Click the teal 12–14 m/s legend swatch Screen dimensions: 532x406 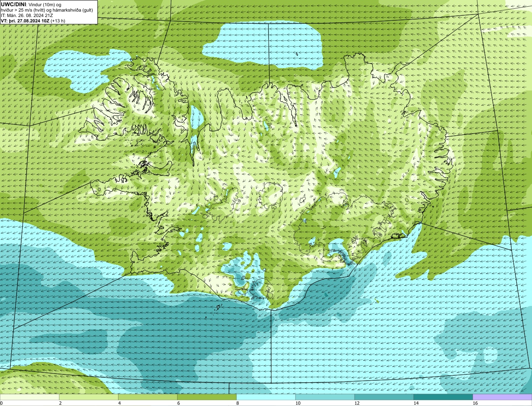coord(384,397)
